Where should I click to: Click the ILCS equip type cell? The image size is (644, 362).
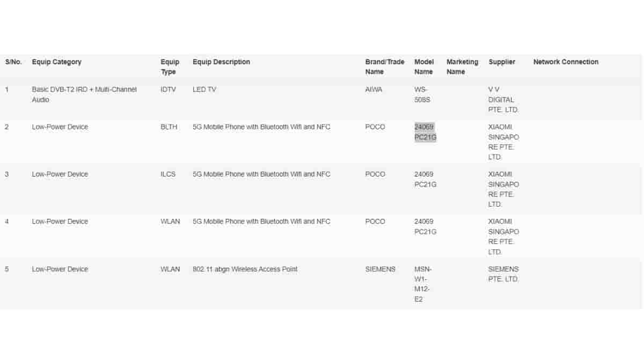(168, 174)
